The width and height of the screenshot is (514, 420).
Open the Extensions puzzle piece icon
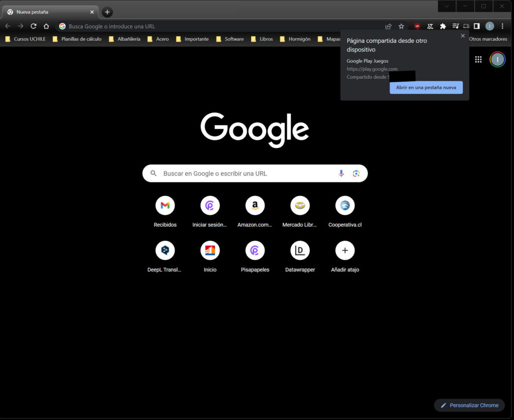[444, 26]
